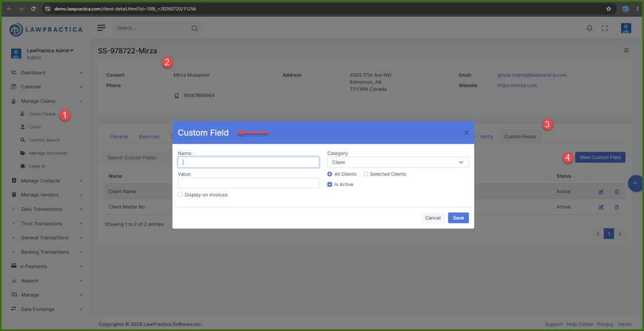
Task: Click New Custom Field button
Action: 600,157
